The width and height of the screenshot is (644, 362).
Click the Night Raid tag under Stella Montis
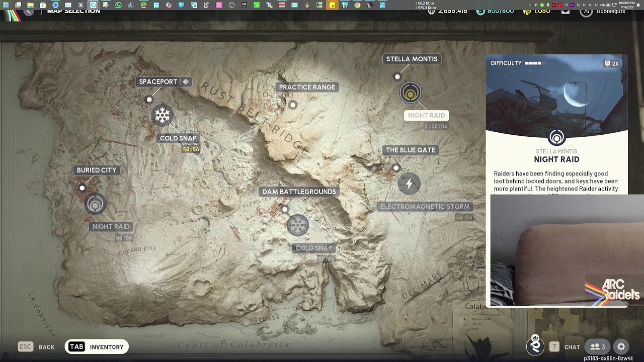426,115
